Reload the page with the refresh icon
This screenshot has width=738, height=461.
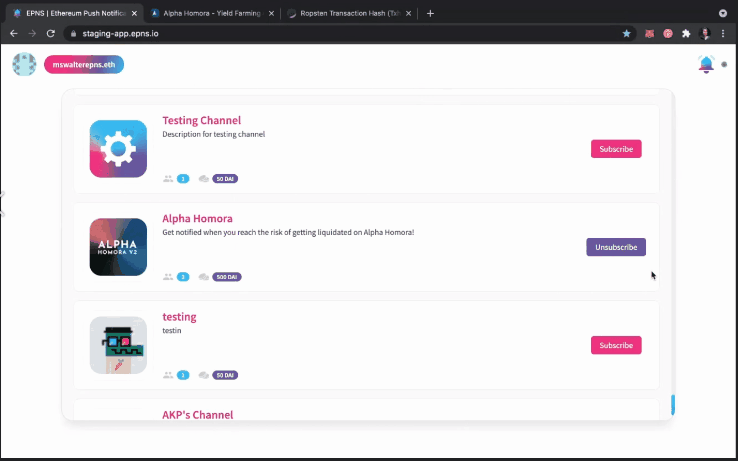(52, 33)
